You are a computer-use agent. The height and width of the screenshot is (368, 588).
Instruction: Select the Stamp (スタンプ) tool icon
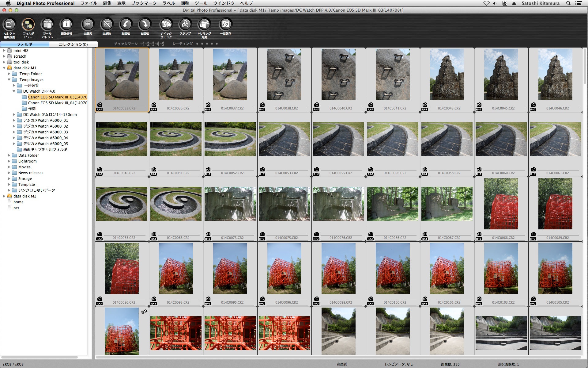pyautogui.click(x=185, y=25)
